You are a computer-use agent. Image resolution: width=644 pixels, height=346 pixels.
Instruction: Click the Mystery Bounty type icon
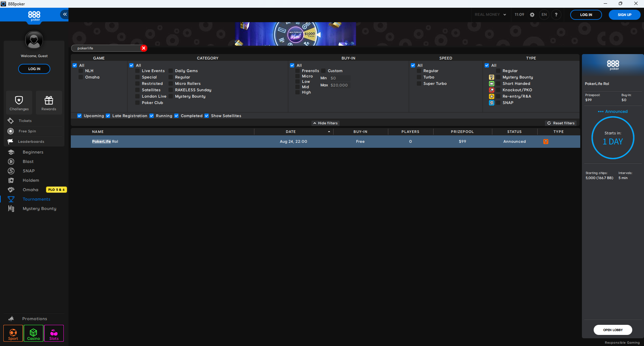[x=492, y=77]
